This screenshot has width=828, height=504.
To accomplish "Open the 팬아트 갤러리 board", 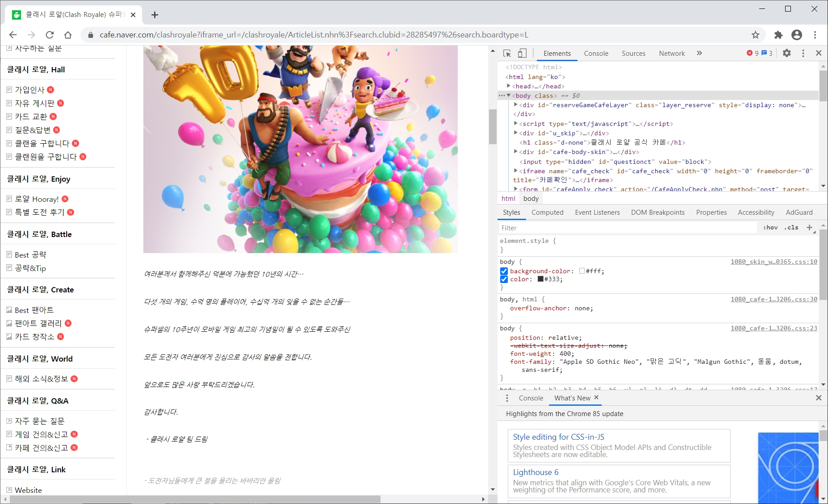I will tap(38, 323).
